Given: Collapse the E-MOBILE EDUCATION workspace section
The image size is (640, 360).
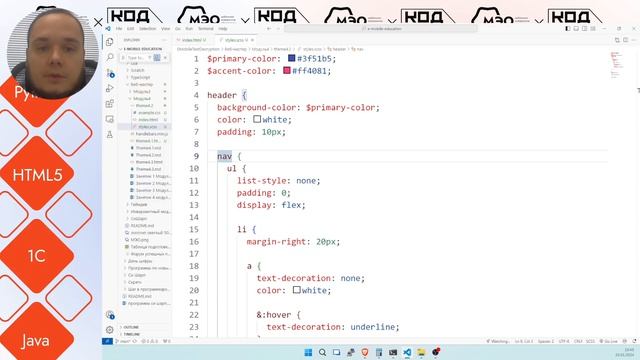Looking at the screenshot, I should pyautogui.click(x=143, y=49).
